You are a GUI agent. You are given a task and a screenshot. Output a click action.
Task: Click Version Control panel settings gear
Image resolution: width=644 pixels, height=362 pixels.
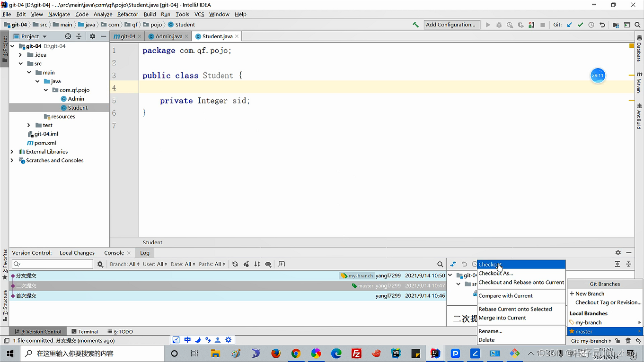(x=618, y=253)
